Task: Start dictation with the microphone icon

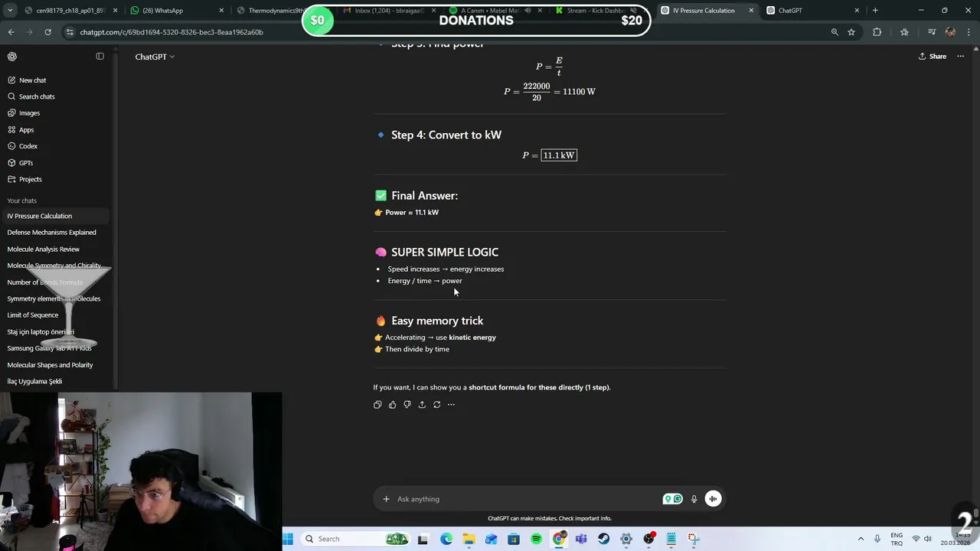Action: [694, 499]
